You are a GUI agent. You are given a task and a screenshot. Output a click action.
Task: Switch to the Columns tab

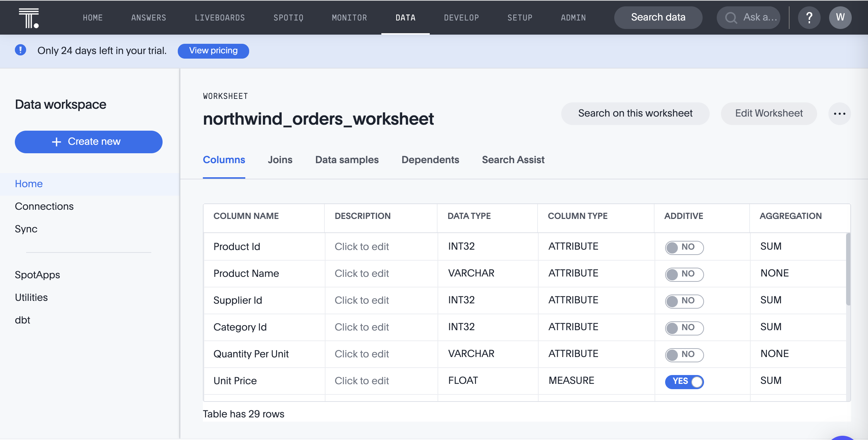tap(224, 160)
